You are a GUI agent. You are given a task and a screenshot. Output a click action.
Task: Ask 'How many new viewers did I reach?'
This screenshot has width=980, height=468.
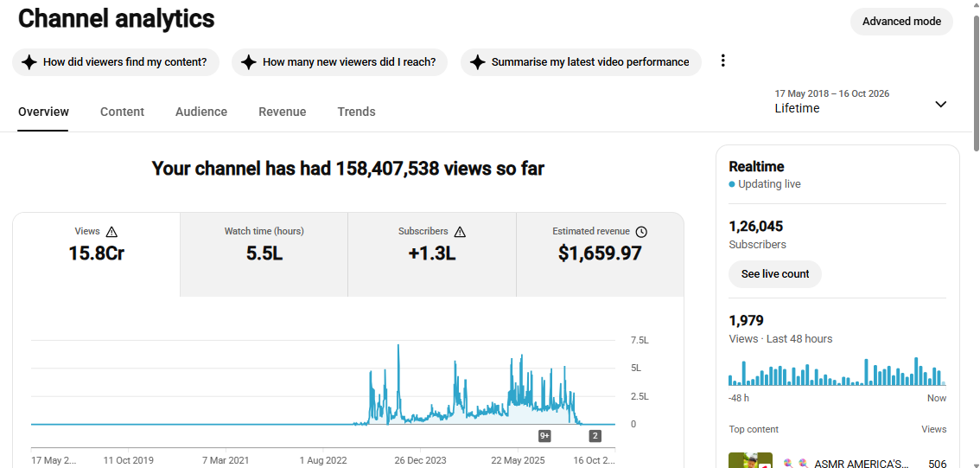[x=340, y=62]
